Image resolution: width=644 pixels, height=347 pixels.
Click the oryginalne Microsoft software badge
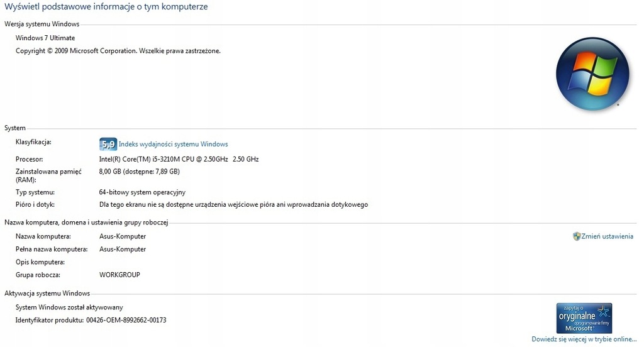click(x=584, y=318)
